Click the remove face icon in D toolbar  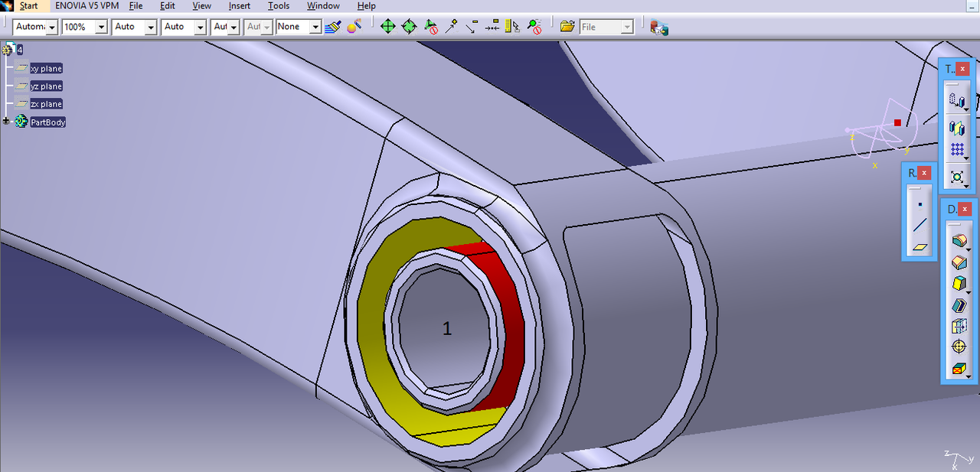tap(959, 369)
